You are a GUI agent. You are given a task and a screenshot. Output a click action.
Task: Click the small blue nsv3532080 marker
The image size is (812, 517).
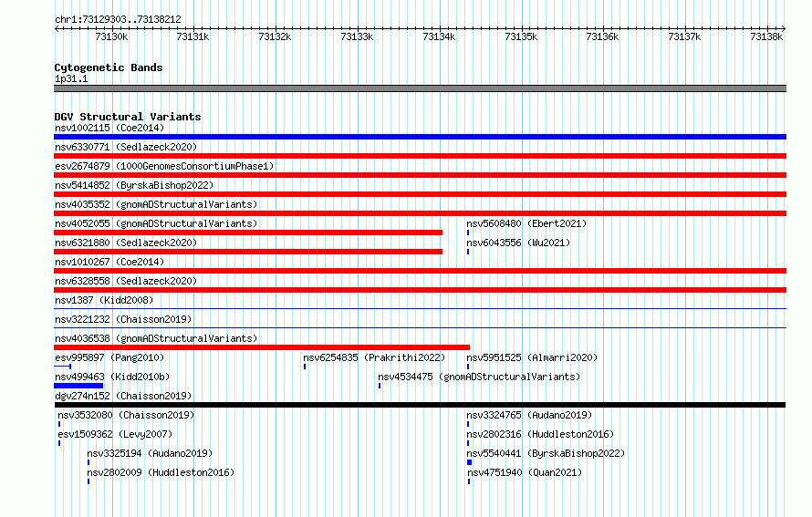click(x=59, y=424)
